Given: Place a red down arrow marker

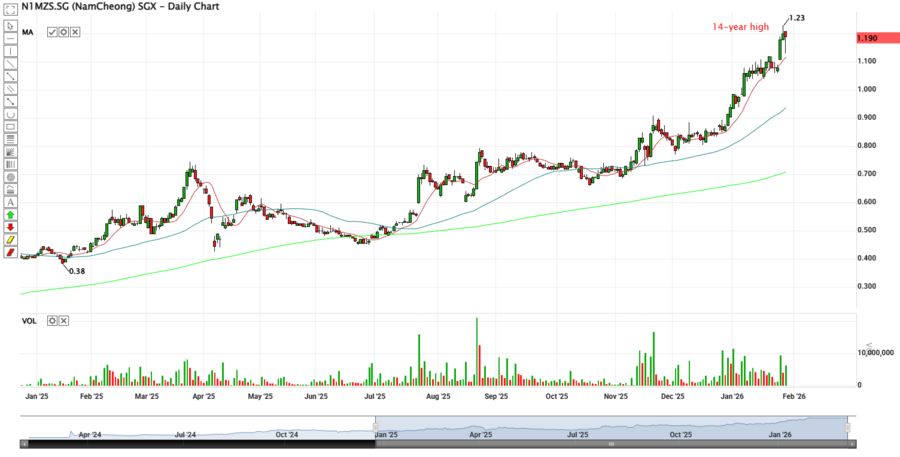Looking at the screenshot, I should pos(10,227).
